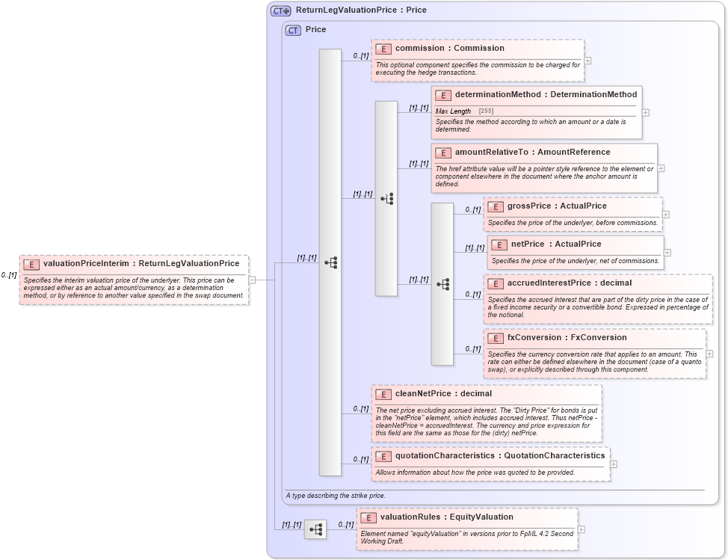Click 'A type describing the strike price.' note

pyautogui.click(x=336, y=496)
